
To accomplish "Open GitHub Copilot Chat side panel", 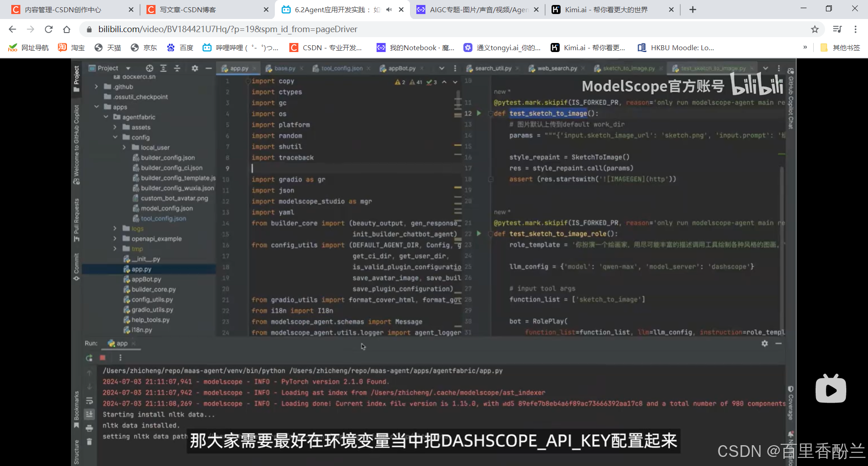I will click(791, 99).
